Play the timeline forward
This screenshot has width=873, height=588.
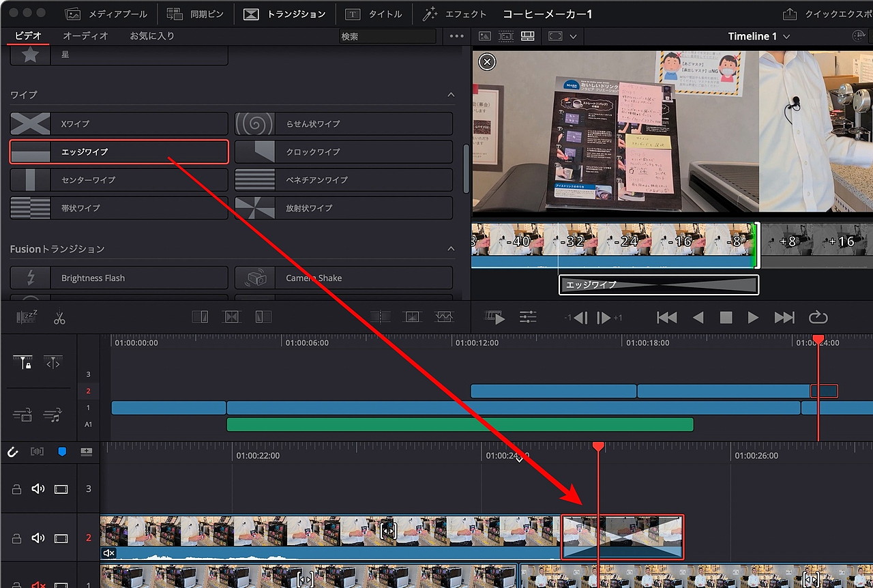753,317
